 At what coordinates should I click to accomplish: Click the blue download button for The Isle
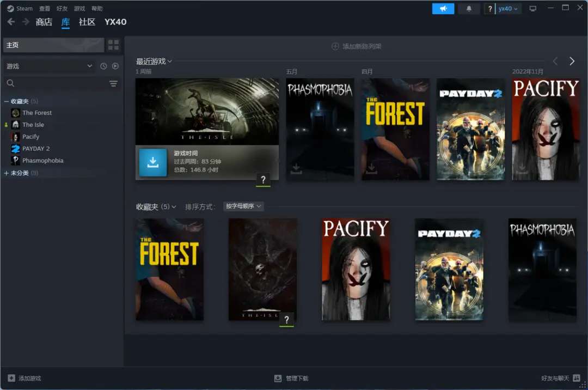tap(153, 162)
